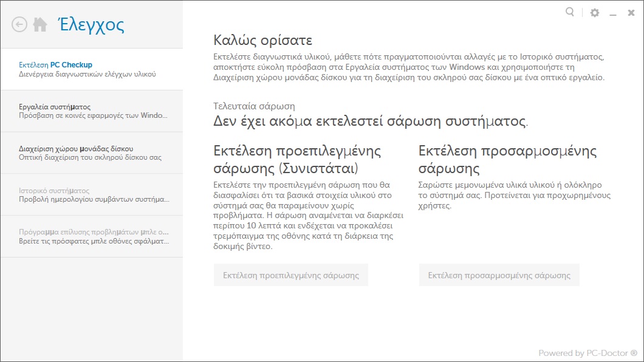
Task: Click the Τελευταία σάρωση label
Action: click(x=254, y=106)
